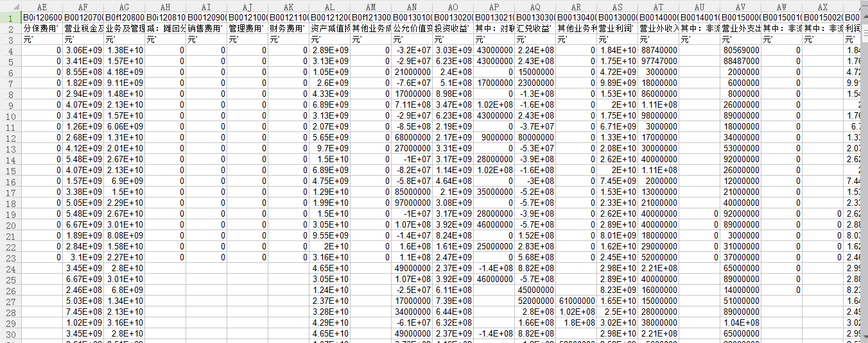The height and width of the screenshot is (343, 868).
Task: Click cell 88740000 in row 4
Action: (659, 51)
